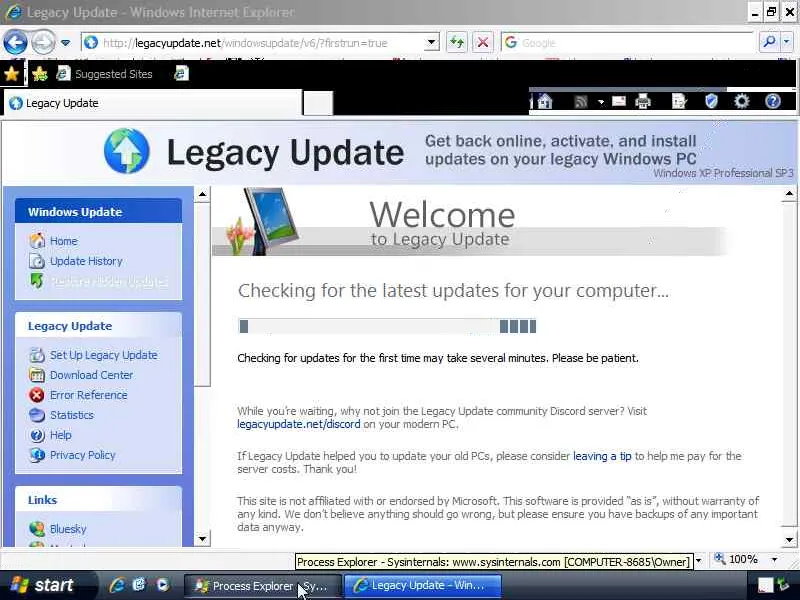
Task: Open Update History link
Action: [x=86, y=261]
